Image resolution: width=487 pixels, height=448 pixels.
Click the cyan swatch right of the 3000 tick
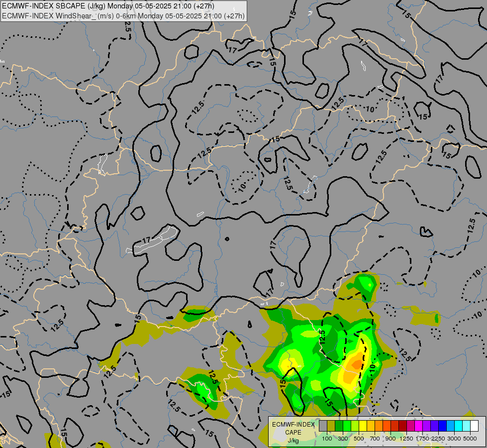coord(459,426)
